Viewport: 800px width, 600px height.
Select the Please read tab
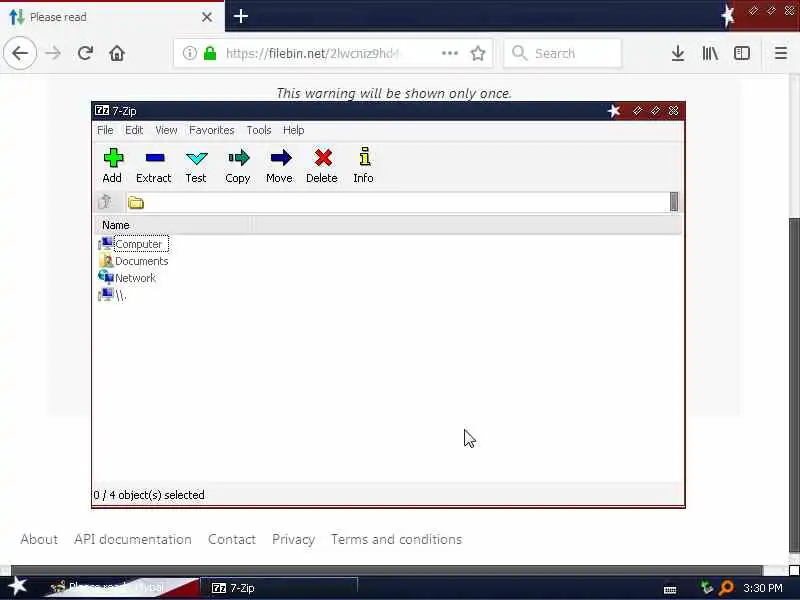click(x=111, y=16)
